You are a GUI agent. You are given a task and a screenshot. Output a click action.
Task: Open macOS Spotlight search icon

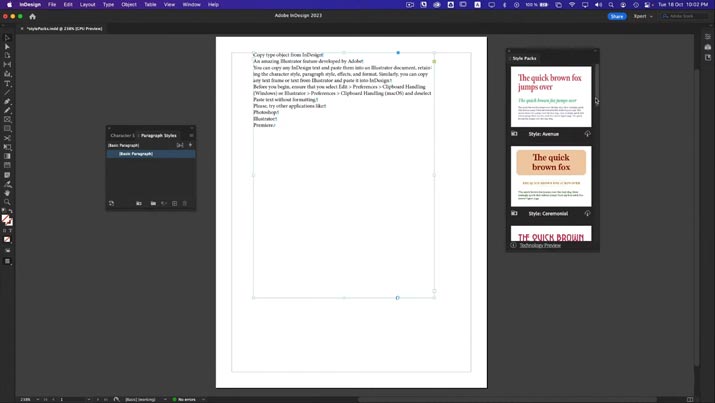[x=611, y=5]
